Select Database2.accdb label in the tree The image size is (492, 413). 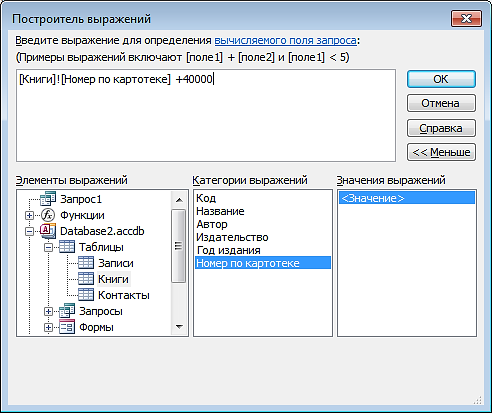[x=102, y=231]
